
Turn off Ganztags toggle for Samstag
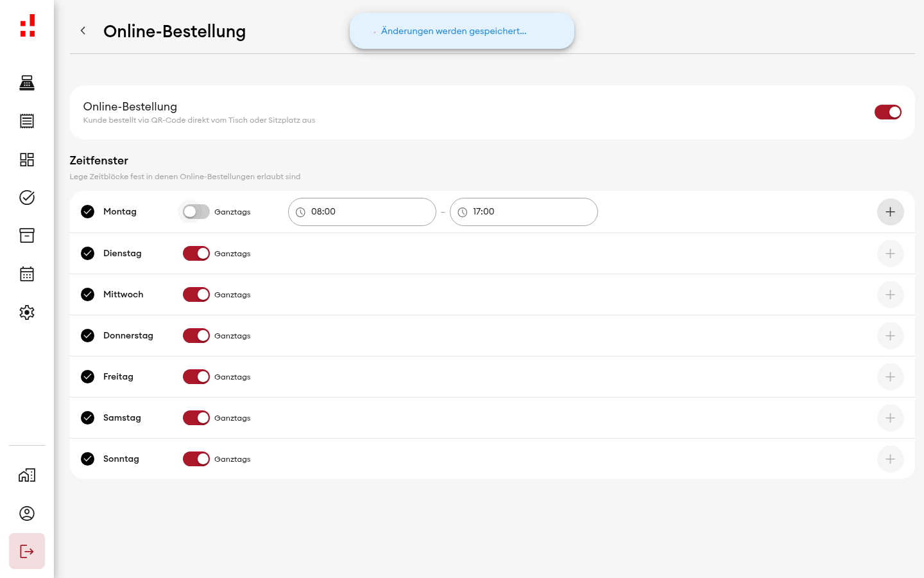point(196,417)
